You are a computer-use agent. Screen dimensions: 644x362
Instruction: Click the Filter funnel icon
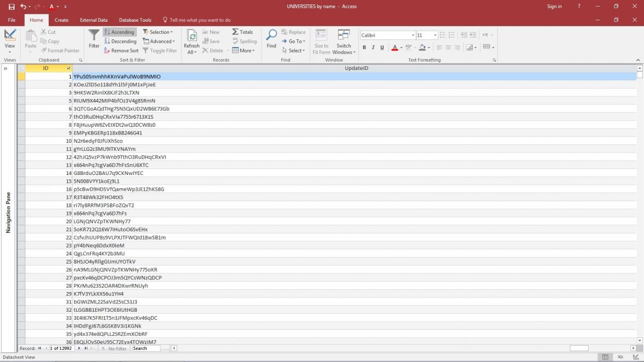pos(94,36)
